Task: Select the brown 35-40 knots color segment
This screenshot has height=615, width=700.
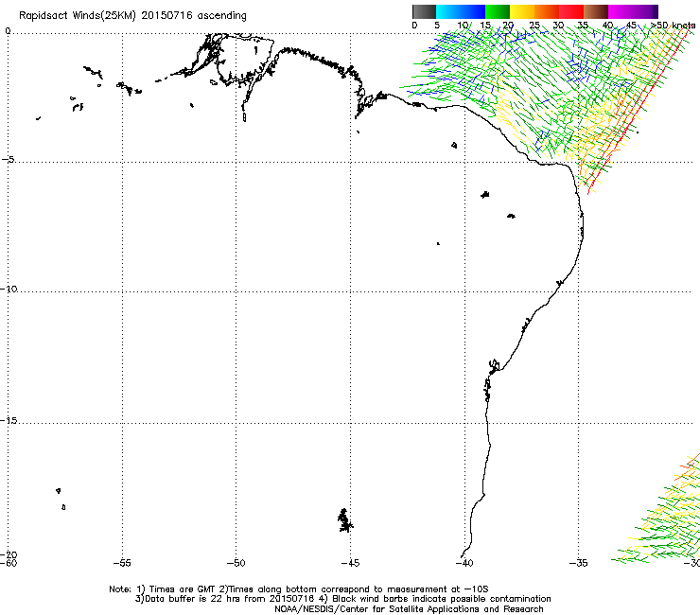Action: point(596,11)
